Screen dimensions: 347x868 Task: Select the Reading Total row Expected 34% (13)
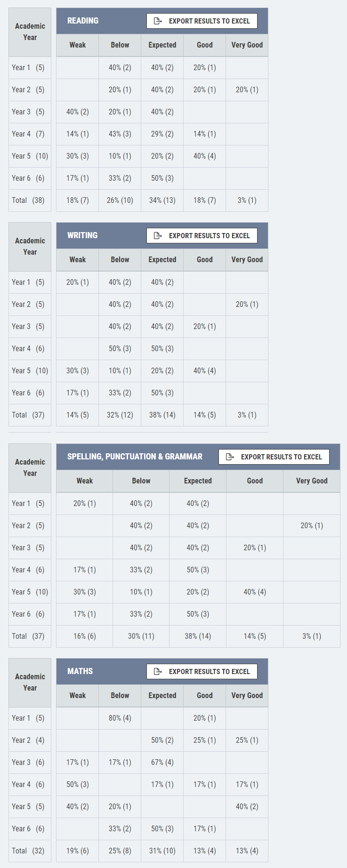tap(162, 201)
